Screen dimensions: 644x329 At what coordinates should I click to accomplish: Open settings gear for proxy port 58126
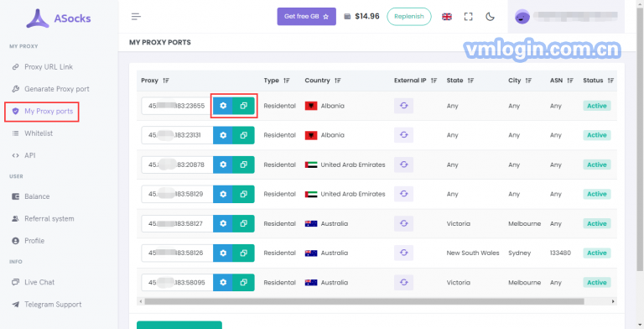coord(223,253)
